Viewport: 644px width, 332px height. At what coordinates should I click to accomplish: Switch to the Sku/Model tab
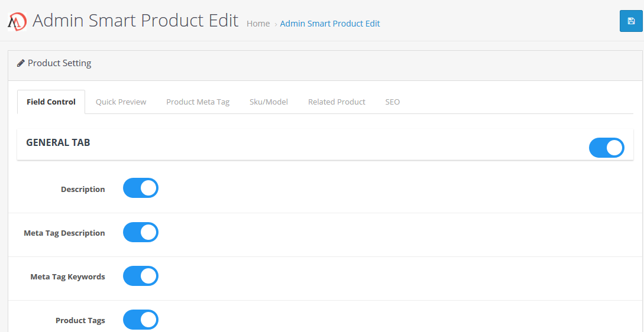click(x=268, y=102)
